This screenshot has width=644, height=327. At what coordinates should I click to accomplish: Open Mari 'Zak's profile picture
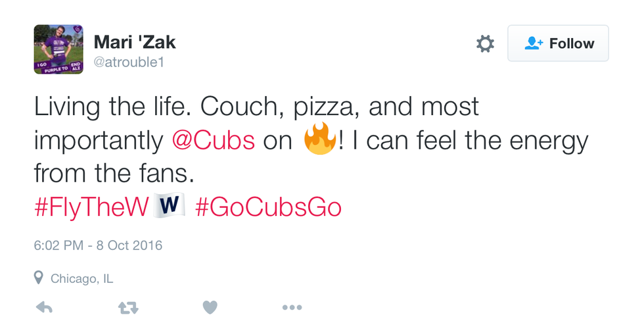(x=58, y=49)
